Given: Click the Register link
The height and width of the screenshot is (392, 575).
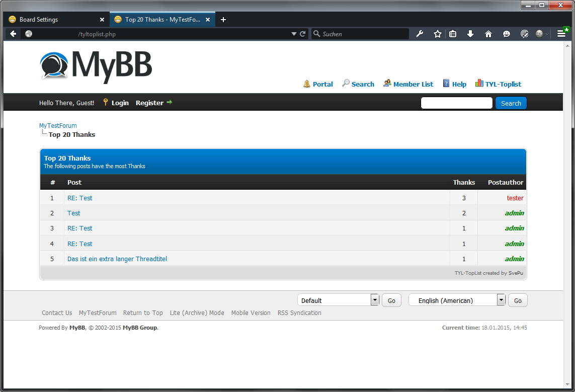Looking at the screenshot, I should point(149,103).
